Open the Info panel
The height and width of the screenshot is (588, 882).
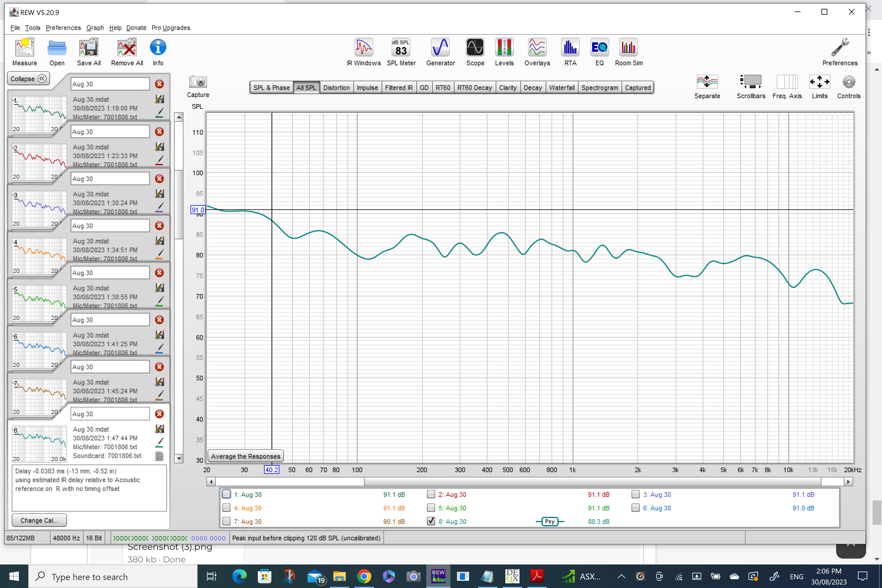[x=158, y=52]
